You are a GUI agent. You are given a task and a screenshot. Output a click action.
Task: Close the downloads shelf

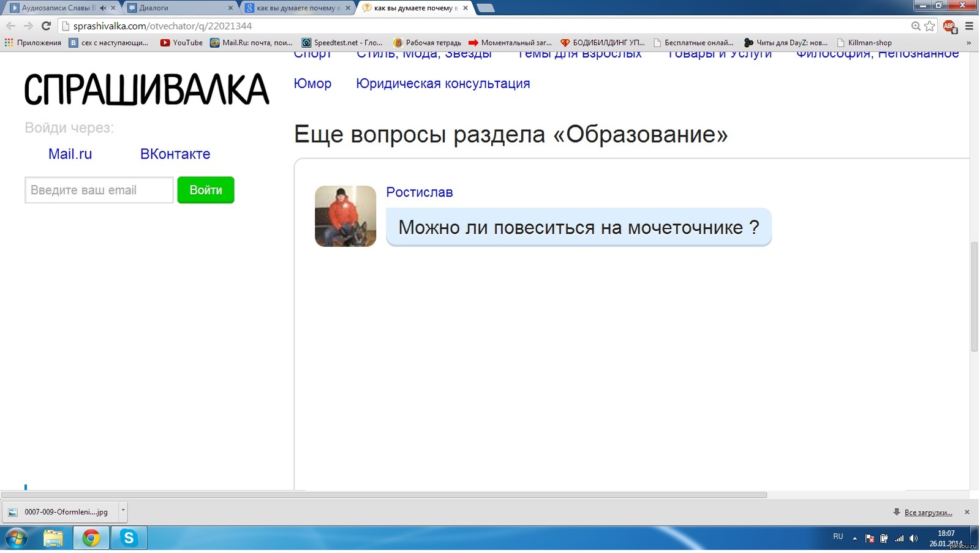pos(967,512)
